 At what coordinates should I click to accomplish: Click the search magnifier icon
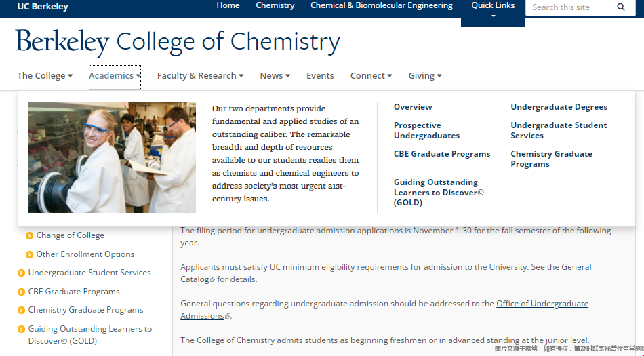[621, 7]
